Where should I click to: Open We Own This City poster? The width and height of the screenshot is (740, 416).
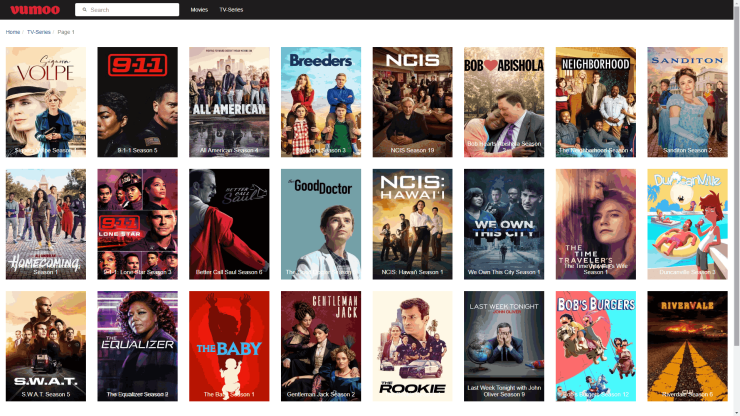click(x=504, y=224)
